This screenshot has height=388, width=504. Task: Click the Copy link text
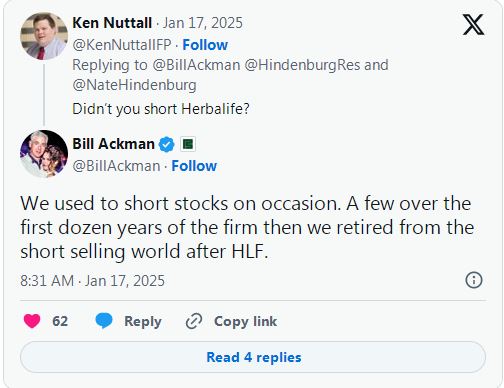(245, 321)
